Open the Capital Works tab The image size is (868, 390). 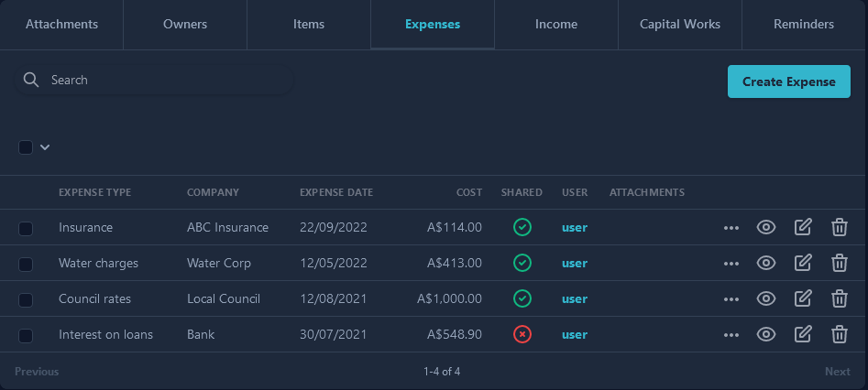(x=679, y=25)
